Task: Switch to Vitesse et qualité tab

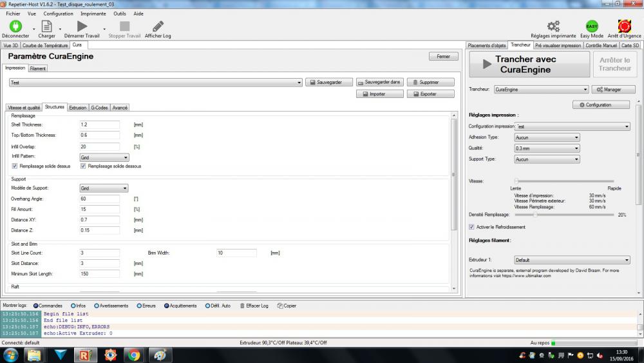Action: tap(24, 108)
